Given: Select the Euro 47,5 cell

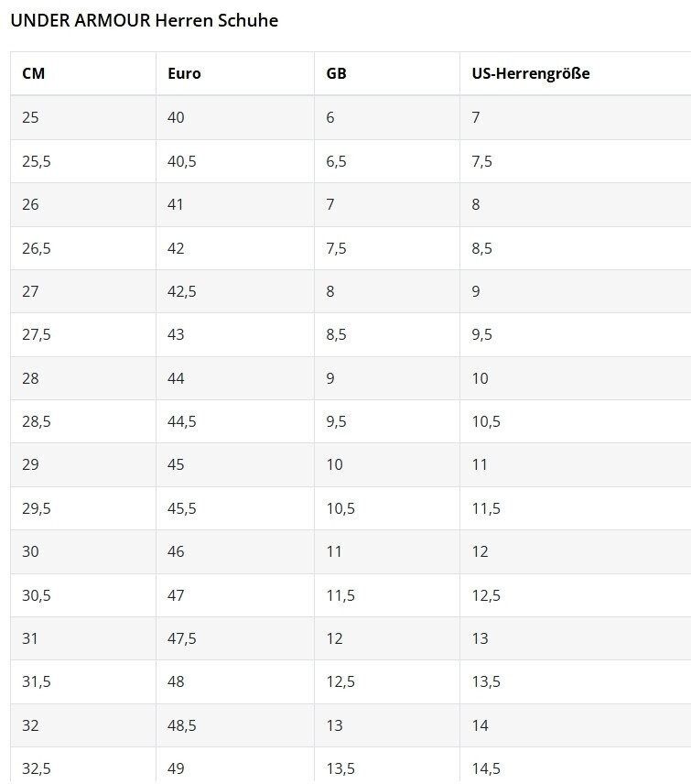Looking at the screenshot, I should click(182, 638).
